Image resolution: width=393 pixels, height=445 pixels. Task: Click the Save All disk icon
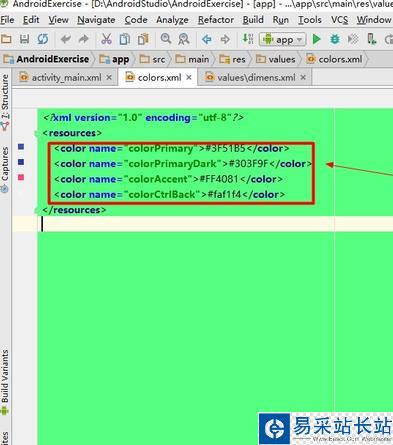click(x=24, y=39)
